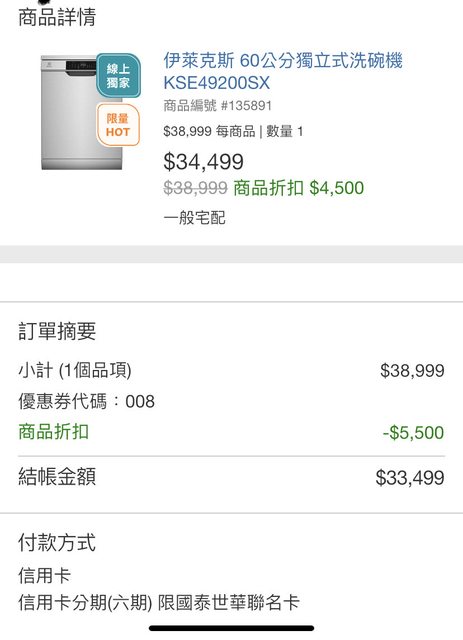Click the 一般宅配 delivery method text

point(194,218)
